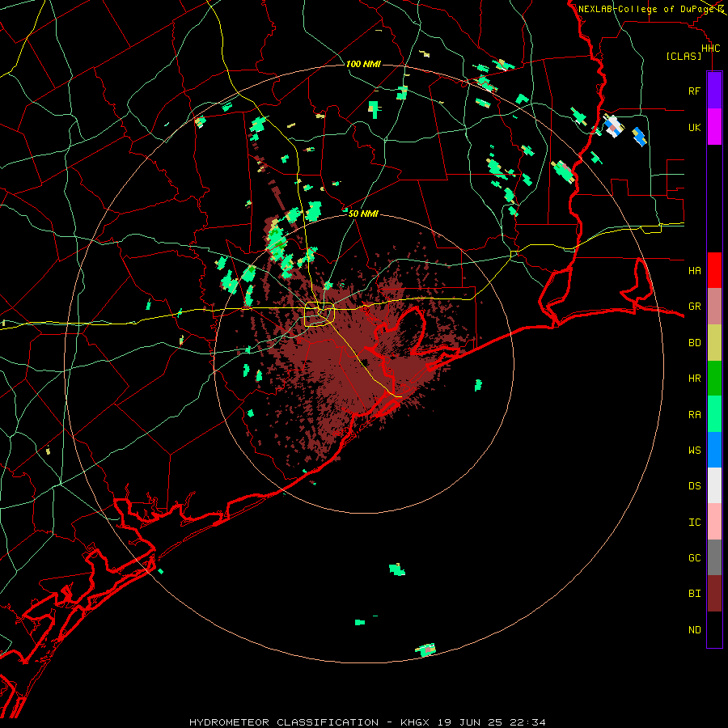Click the 'BD' legend label
The image size is (728, 728).
coord(694,343)
